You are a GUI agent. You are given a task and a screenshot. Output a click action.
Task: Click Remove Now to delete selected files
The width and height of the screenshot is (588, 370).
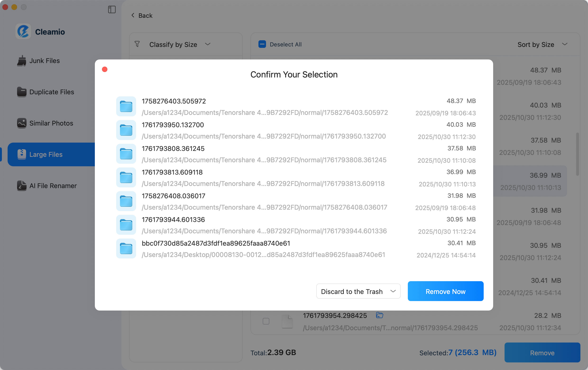point(446,291)
